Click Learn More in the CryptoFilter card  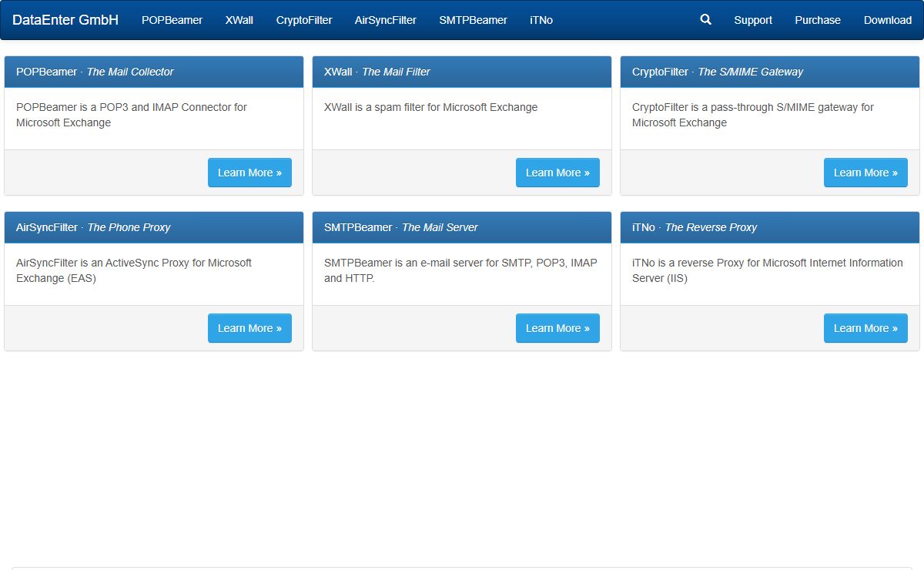tap(865, 173)
